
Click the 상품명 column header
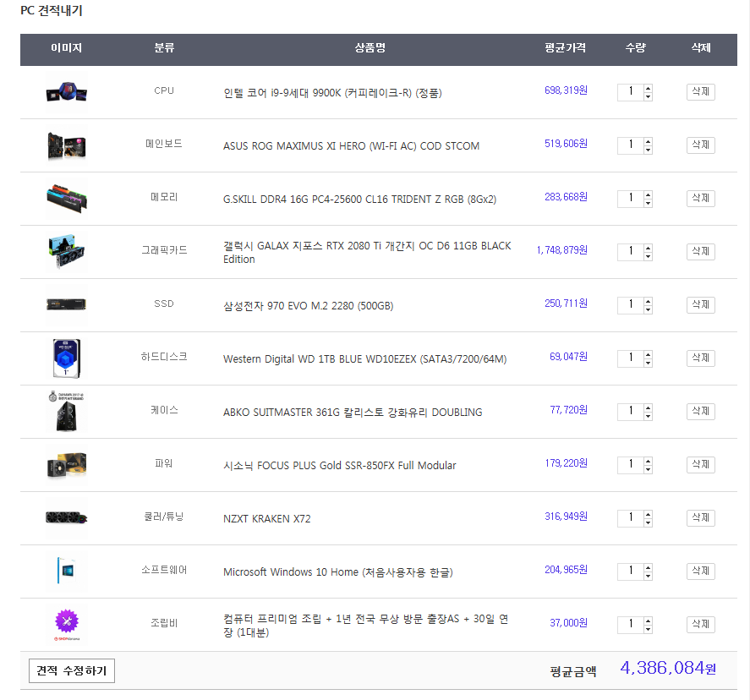point(370,48)
